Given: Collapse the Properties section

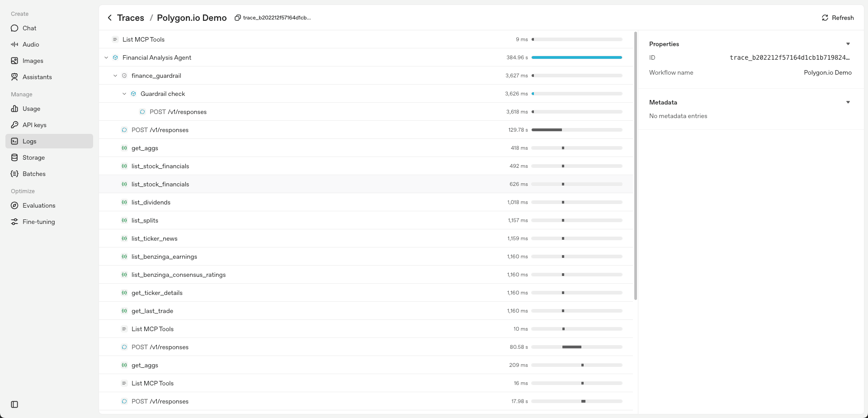Looking at the screenshot, I should [848, 44].
